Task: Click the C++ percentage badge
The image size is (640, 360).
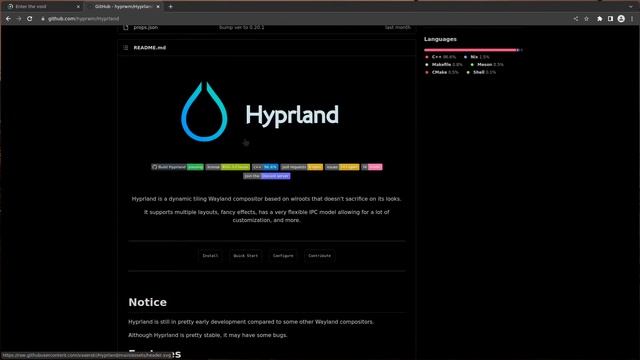Action: [x=265, y=167]
